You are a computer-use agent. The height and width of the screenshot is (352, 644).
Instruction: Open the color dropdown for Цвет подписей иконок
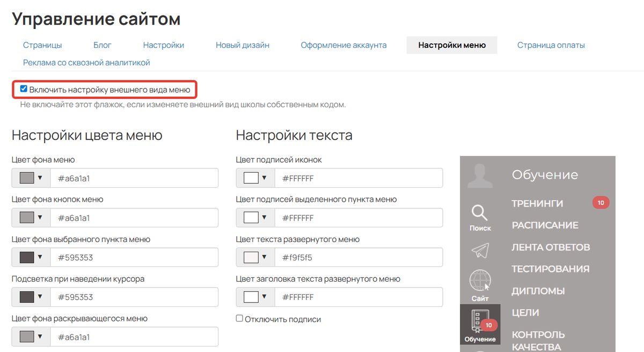pos(255,178)
